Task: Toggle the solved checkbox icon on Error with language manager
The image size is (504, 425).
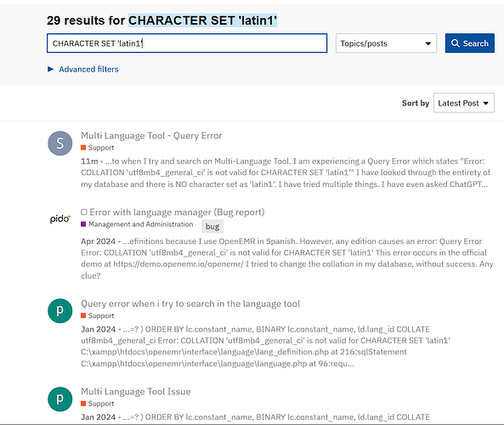Action: point(84,212)
